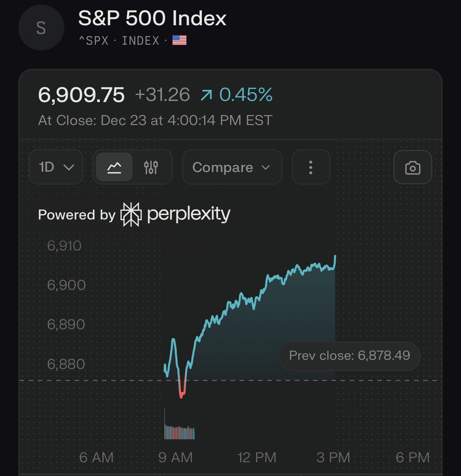Open the three-dot more options menu
This screenshot has width=461, height=476.
pyautogui.click(x=310, y=167)
